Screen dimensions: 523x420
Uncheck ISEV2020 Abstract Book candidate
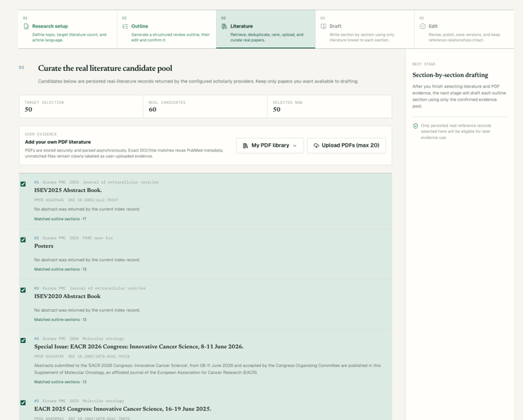tap(23, 291)
